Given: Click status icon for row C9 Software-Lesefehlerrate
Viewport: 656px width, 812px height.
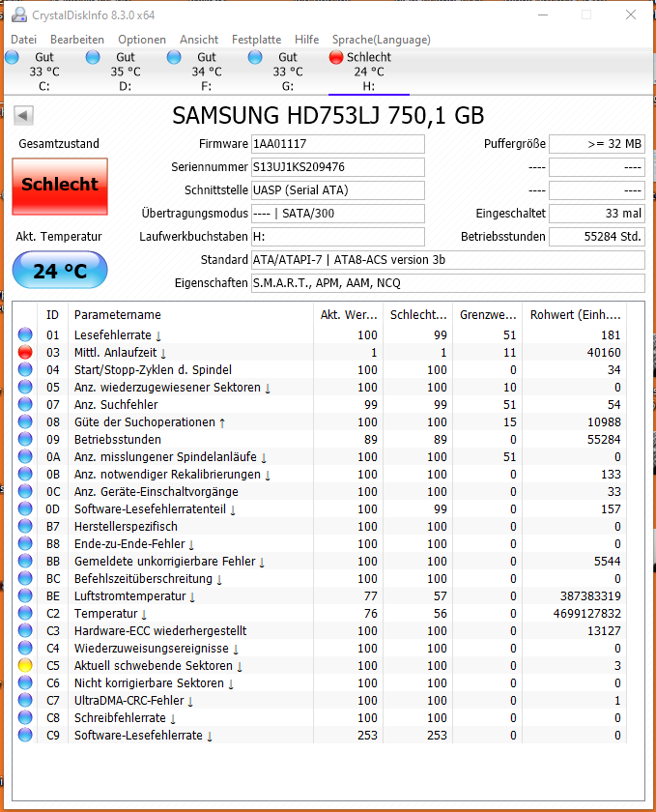Looking at the screenshot, I should tap(25, 735).
